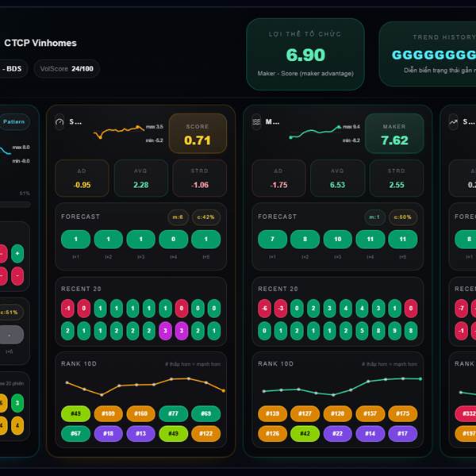Click the #157 rank chip
Image resolution: width=476 pixels, height=476 pixels.
point(370,413)
